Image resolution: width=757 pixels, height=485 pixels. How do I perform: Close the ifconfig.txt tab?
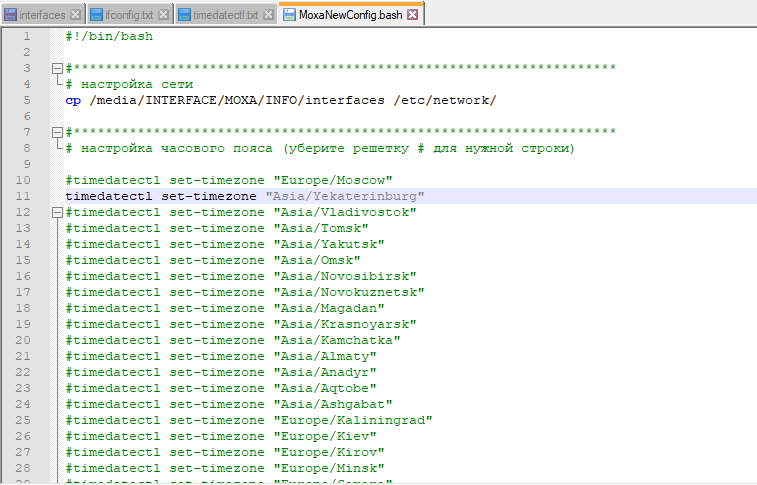(x=163, y=15)
